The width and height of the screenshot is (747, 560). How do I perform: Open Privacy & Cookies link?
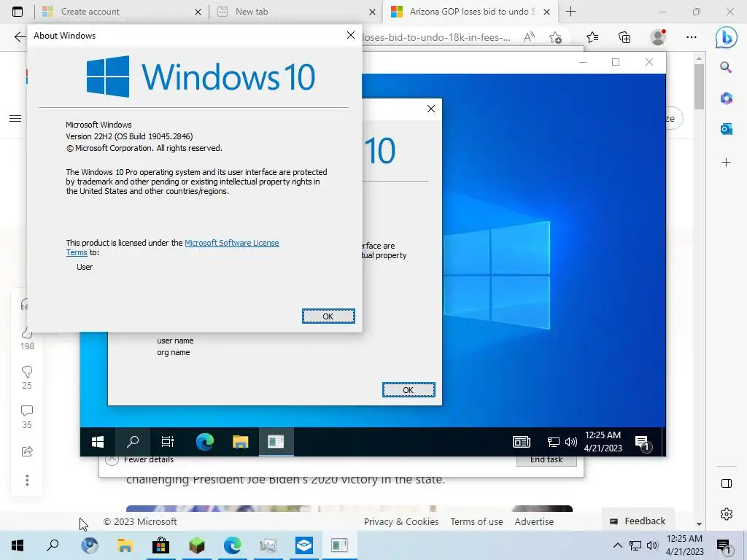click(401, 521)
